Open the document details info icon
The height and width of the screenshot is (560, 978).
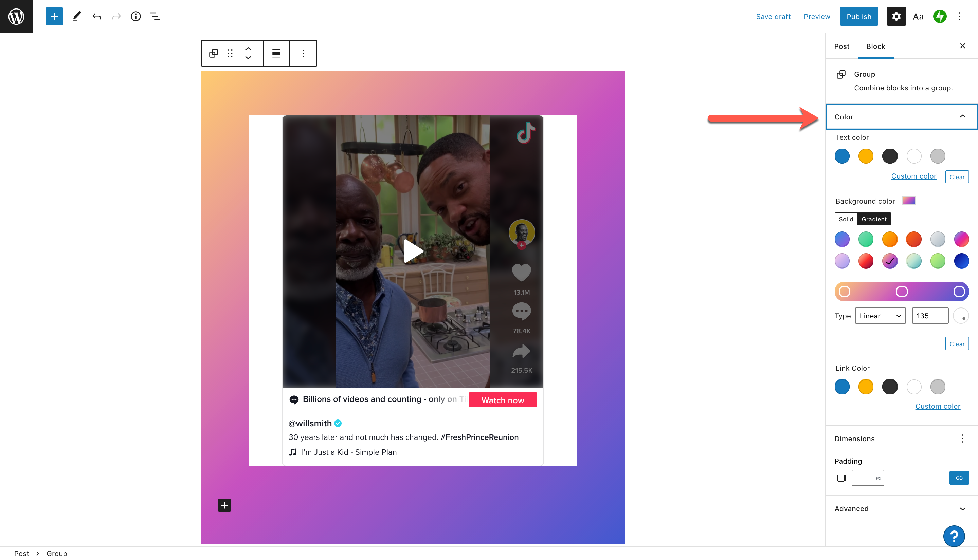coord(136,16)
